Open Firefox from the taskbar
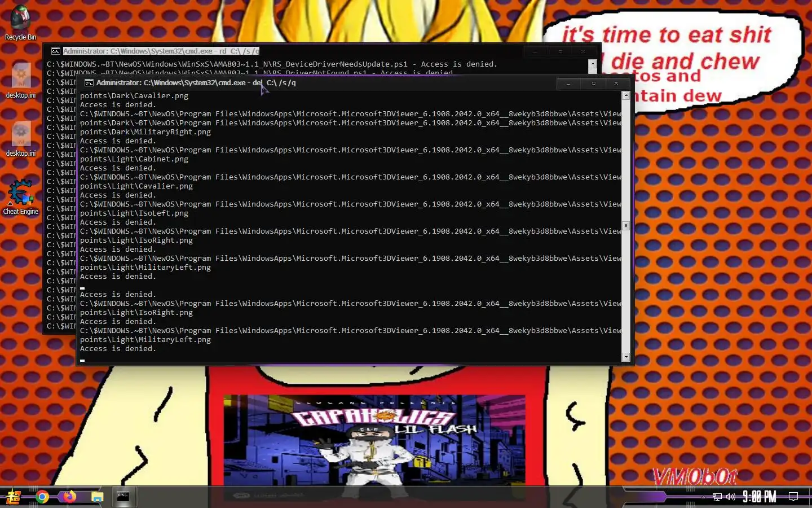812x508 pixels. pos(69,497)
